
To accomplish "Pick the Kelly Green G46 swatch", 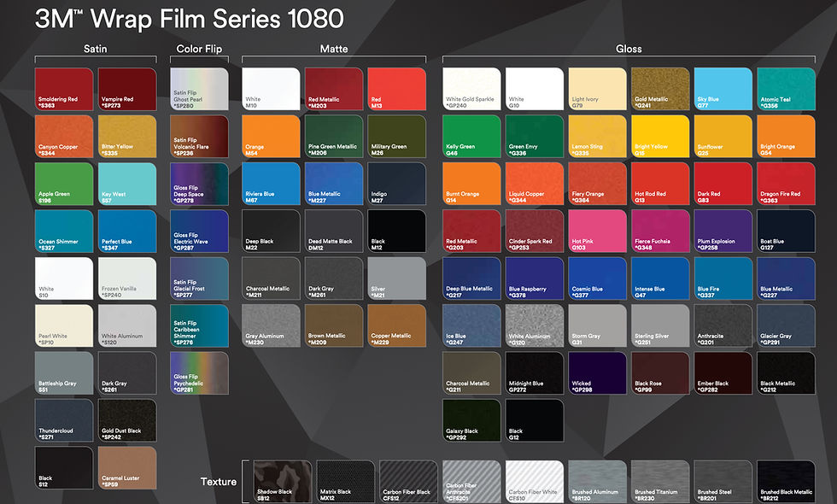I will 471,137.
